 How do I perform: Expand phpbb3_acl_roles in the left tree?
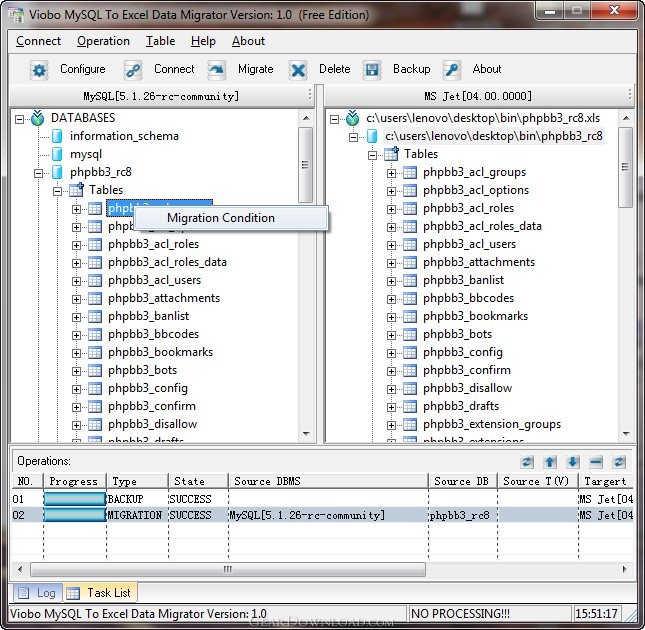pyautogui.click(x=76, y=246)
